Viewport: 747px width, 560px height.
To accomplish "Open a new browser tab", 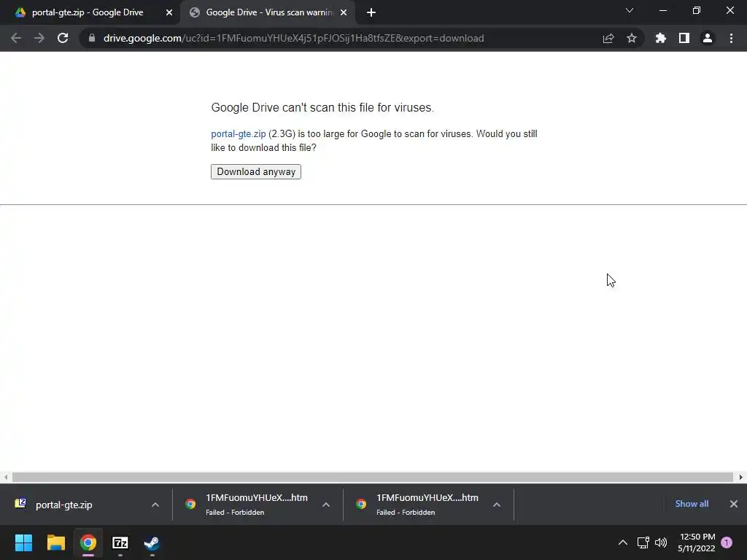I will [x=371, y=12].
